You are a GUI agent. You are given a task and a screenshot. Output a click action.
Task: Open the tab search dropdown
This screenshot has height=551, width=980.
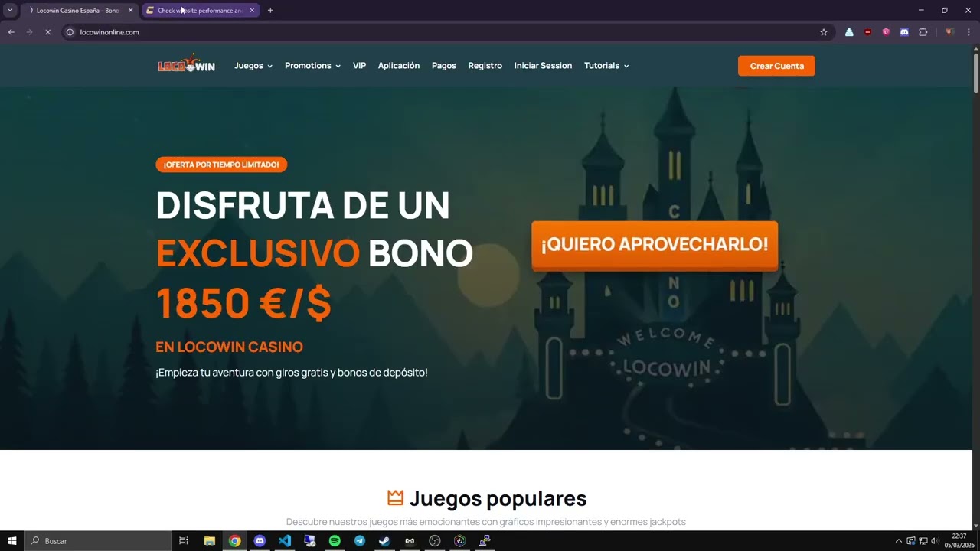coord(10,11)
